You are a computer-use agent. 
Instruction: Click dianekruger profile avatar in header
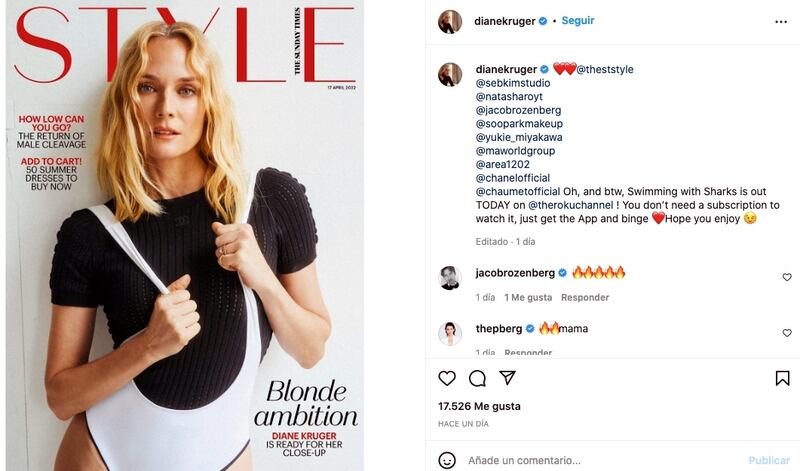point(450,21)
